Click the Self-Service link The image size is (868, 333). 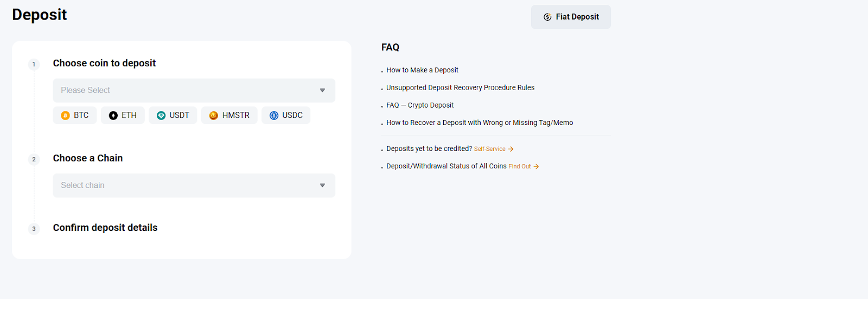[489, 149]
